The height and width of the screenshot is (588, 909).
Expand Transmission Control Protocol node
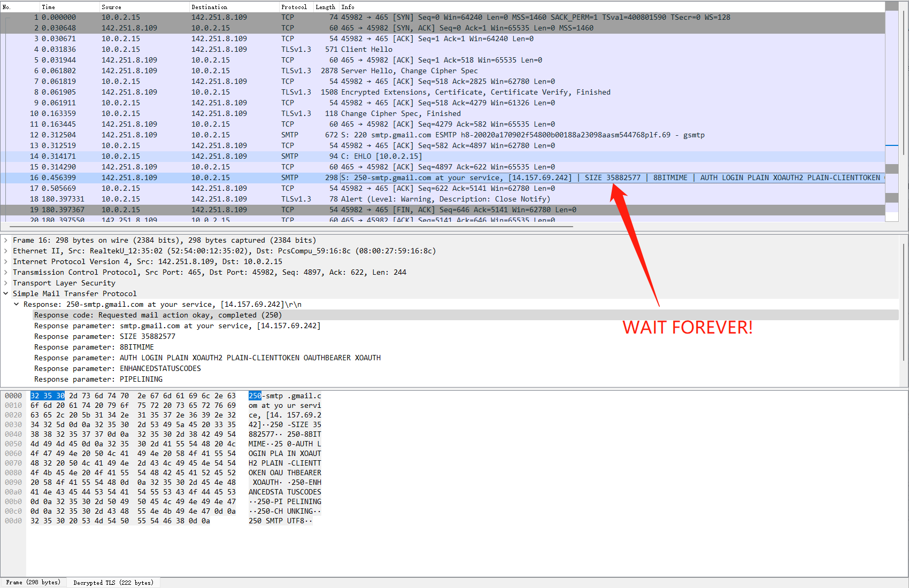click(6, 273)
